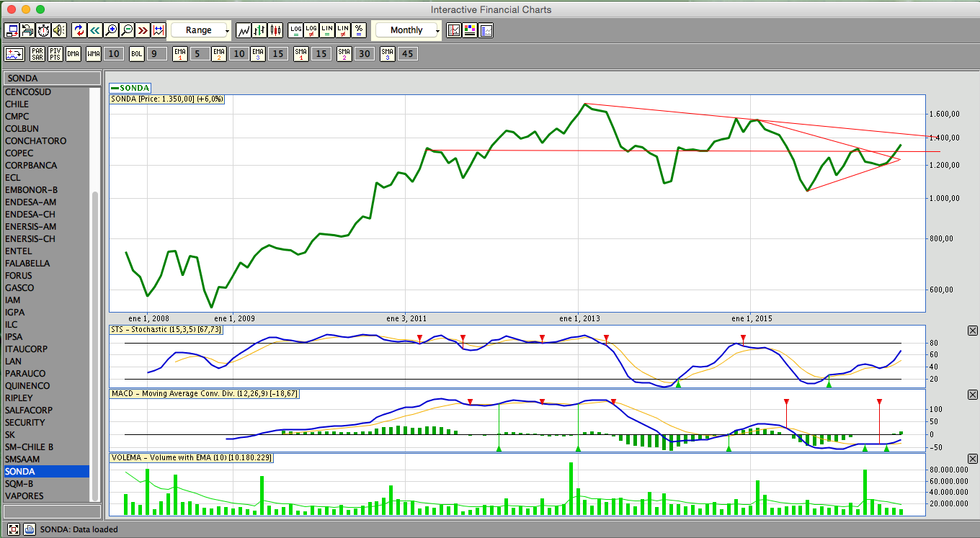980x538 pixels.
Task: Open the Range dropdown
Action: 200,30
